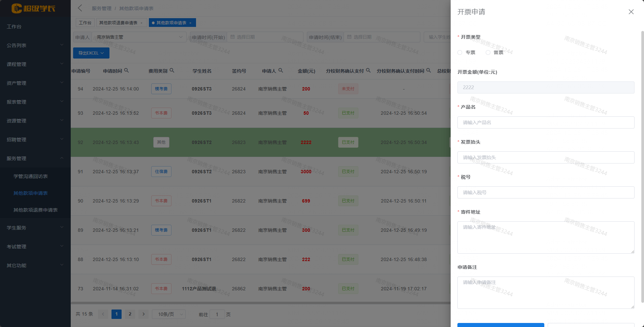
Task: Click search icon beside 费用类别 column
Action: point(172,71)
